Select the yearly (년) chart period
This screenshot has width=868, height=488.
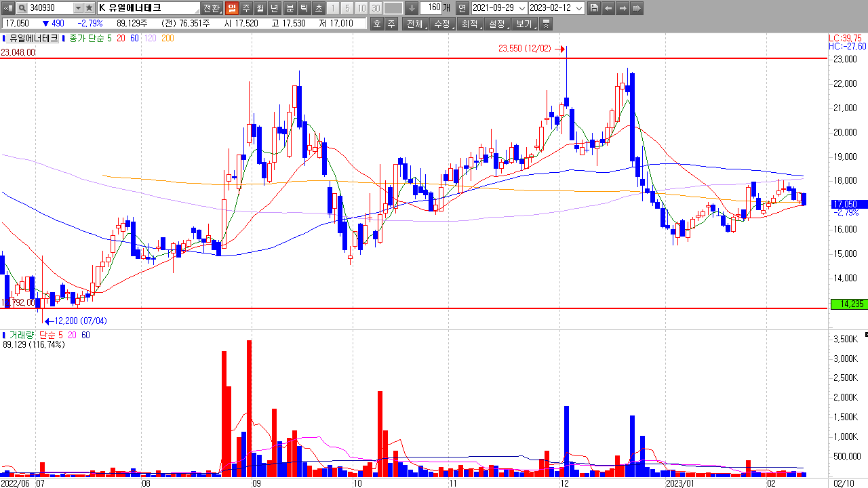(274, 8)
